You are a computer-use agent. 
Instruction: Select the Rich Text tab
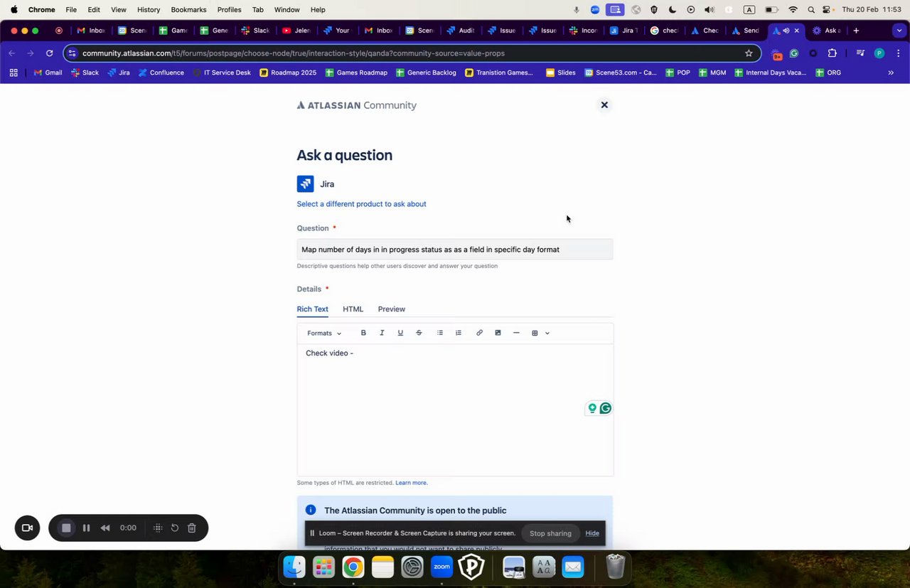pos(313,309)
